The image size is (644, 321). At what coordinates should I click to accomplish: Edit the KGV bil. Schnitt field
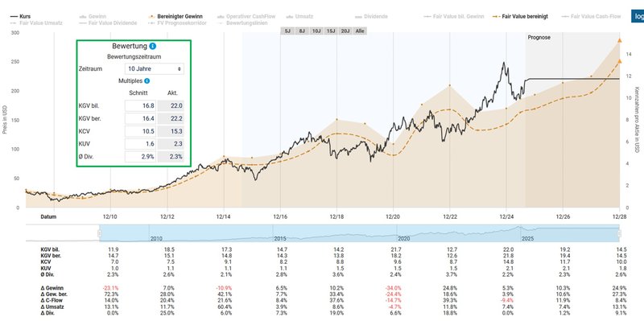pos(140,106)
